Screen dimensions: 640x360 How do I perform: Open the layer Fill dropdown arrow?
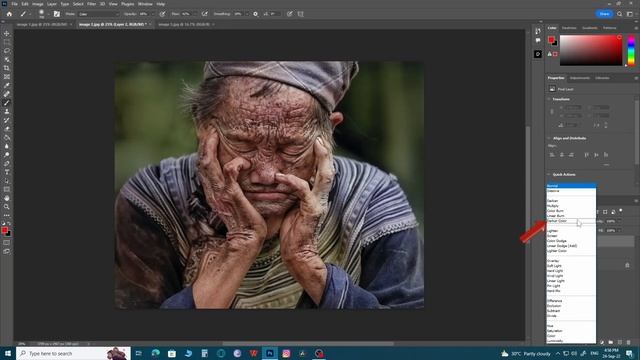pyautogui.click(x=619, y=231)
